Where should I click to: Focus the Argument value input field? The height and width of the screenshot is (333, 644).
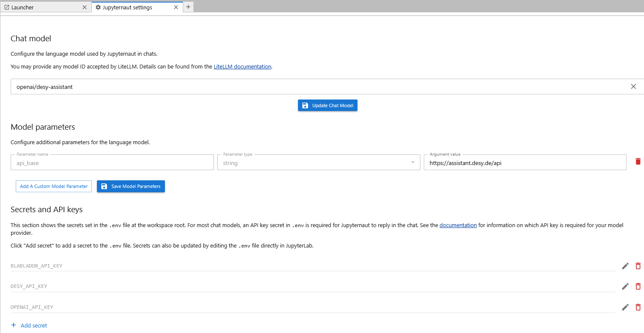525,162
